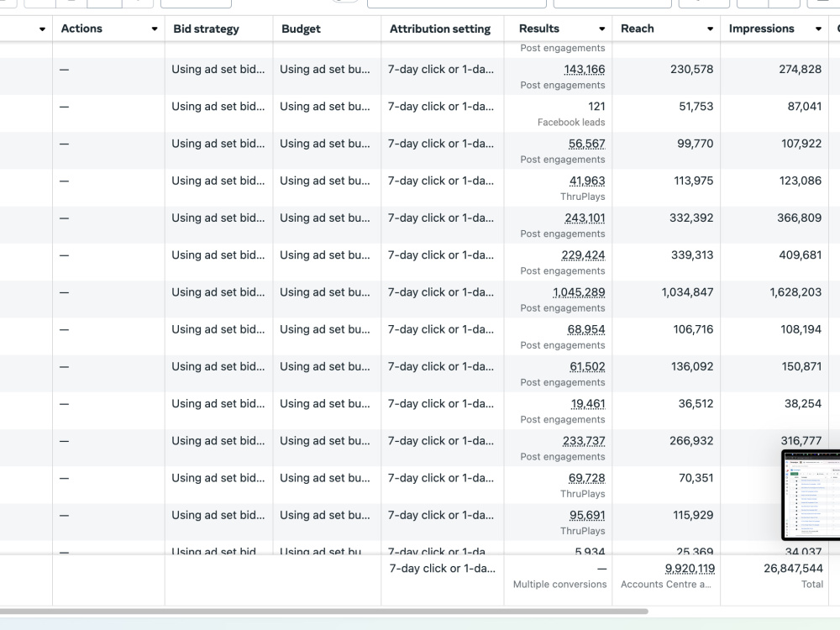The image size is (840, 630).
Task: Select impressions value 87,041
Action: (804, 107)
